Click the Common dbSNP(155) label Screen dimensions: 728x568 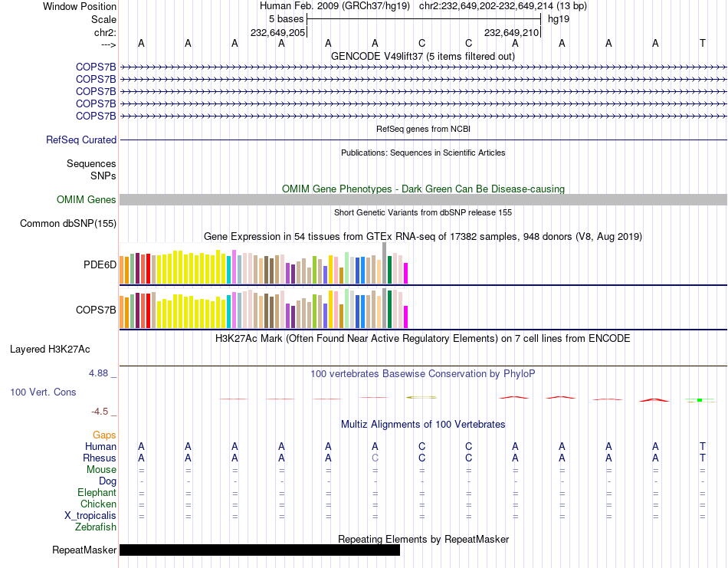coord(68,223)
